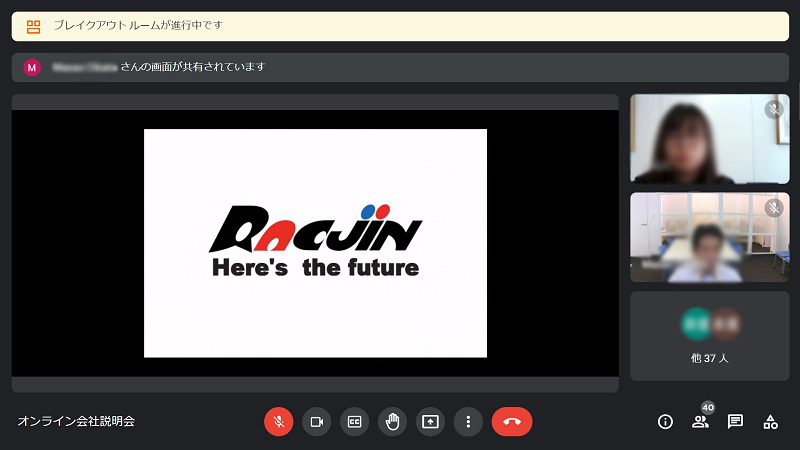Turn on captions with the CC button

pyautogui.click(x=355, y=421)
